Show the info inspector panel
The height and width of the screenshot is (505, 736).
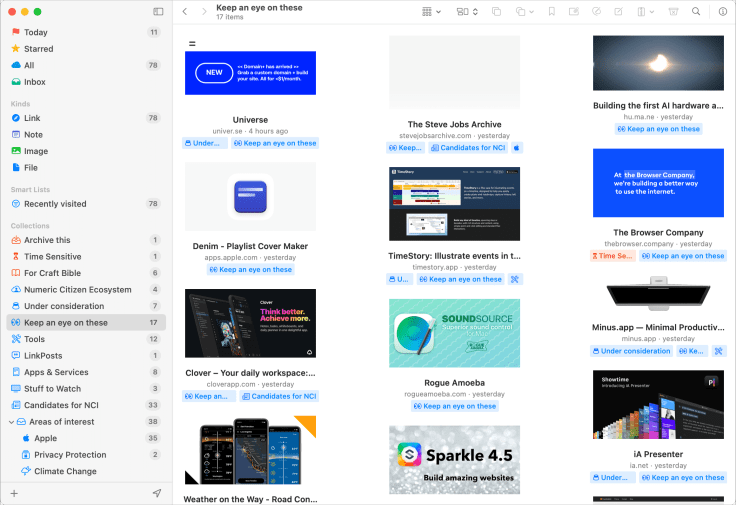click(x=723, y=12)
